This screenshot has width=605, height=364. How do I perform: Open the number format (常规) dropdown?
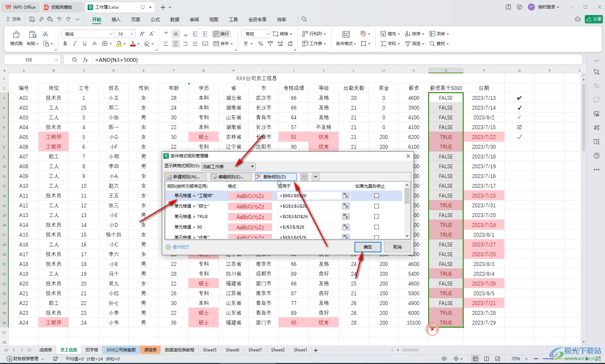click(x=268, y=34)
